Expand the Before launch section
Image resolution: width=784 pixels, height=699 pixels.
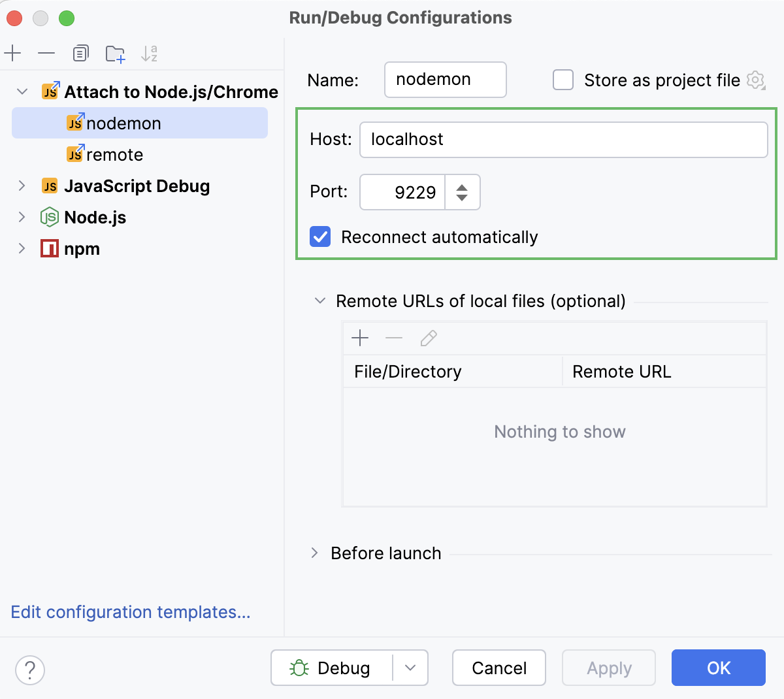point(314,553)
